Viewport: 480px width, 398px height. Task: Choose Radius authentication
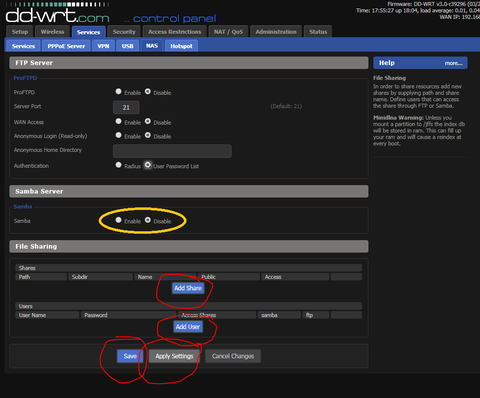click(118, 165)
